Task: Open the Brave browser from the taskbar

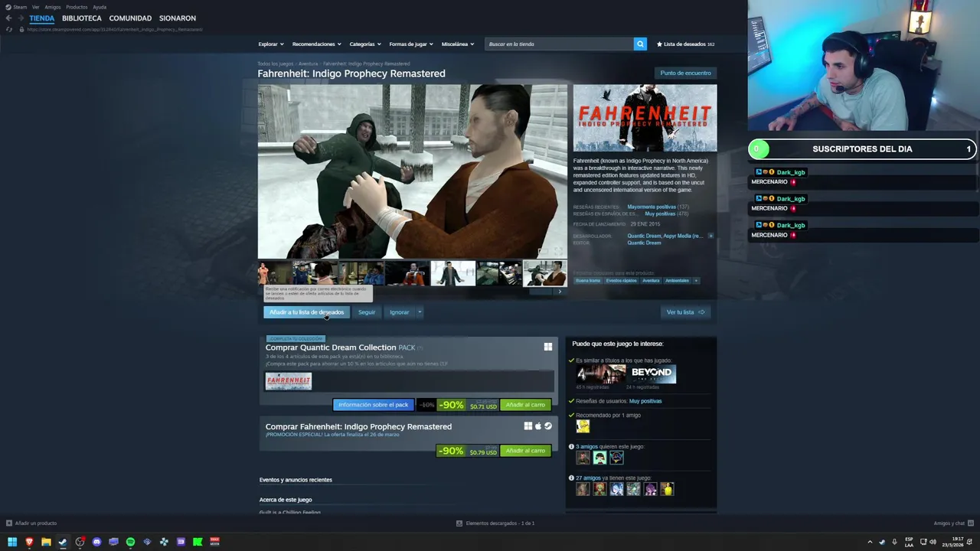Action: [29, 542]
